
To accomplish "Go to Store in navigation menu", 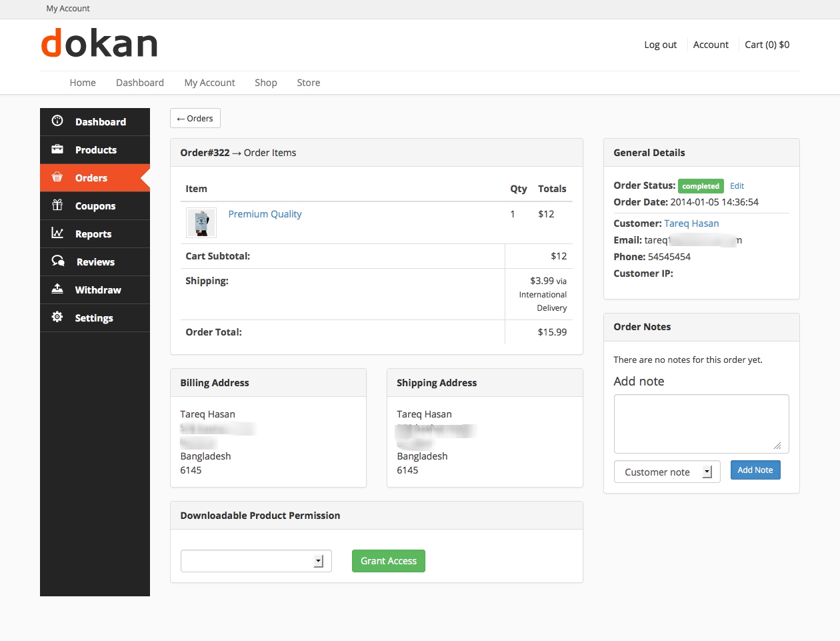I will point(308,83).
